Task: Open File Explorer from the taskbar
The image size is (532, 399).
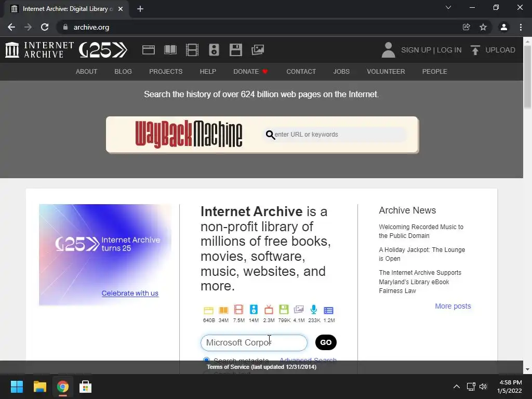Action: tap(39, 387)
